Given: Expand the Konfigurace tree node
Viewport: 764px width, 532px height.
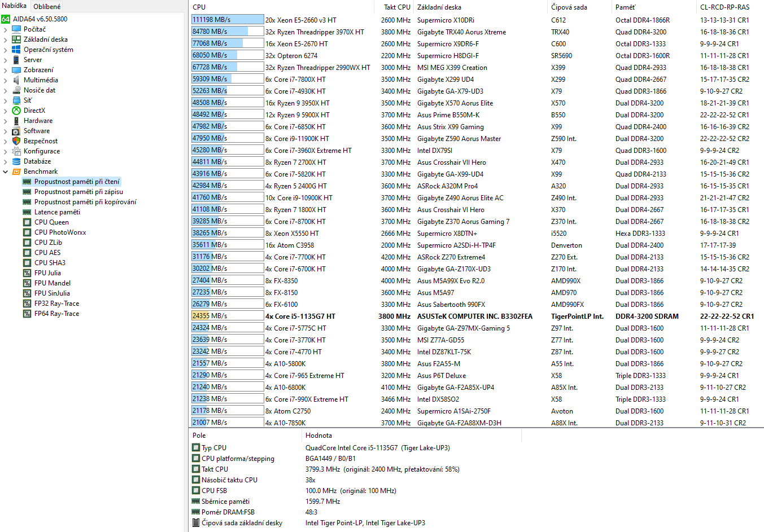Looking at the screenshot, I should point(6,151).
